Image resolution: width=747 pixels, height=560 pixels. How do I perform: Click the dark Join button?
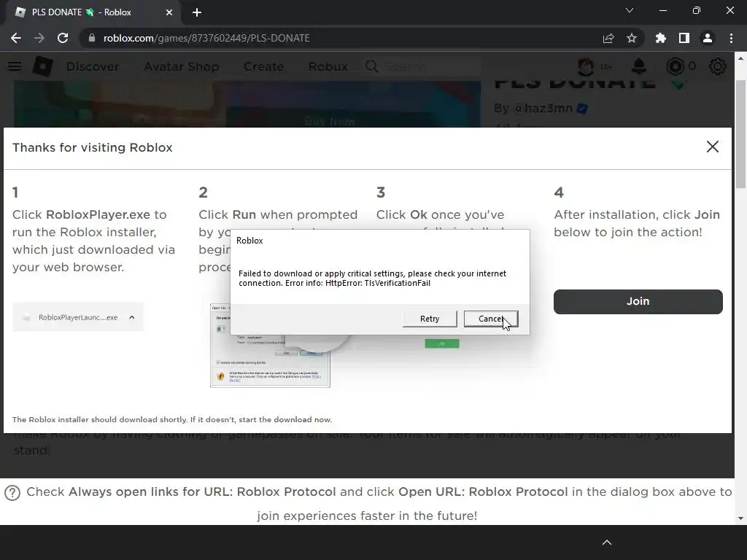[x=638, y=301]
